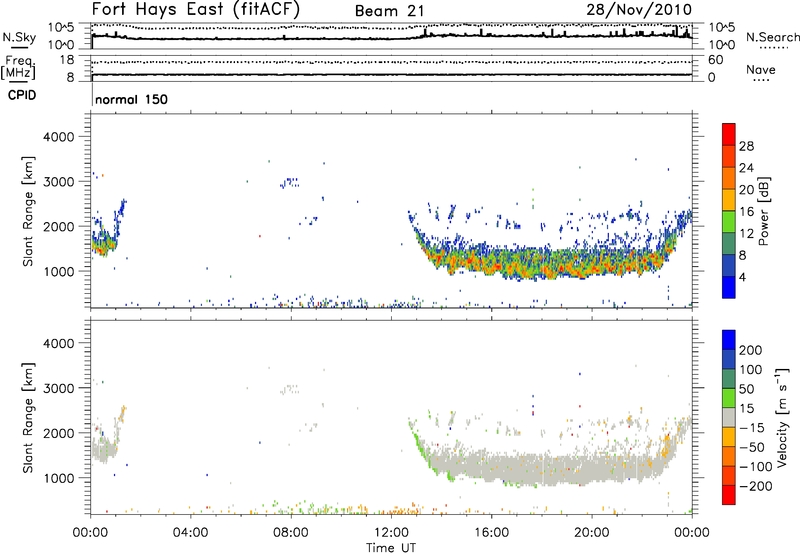The height and width of the screenshot is (554, 800).
Task: Click the 'Freq. [MHz]' axis label
Action: pos(18,67)
